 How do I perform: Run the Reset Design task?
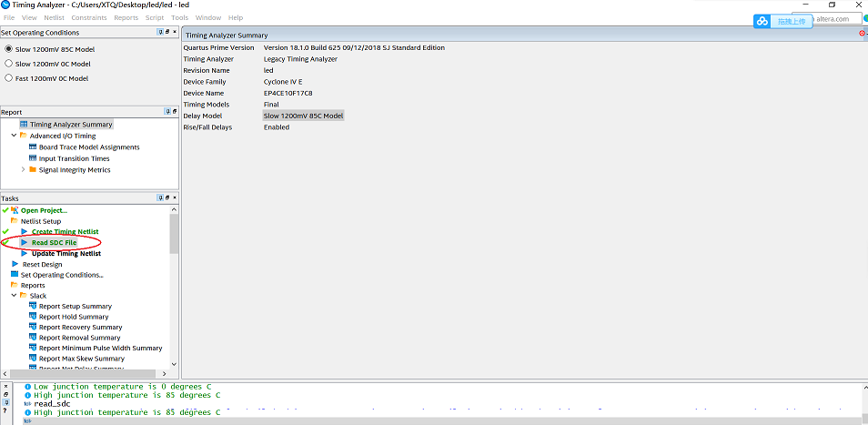click(x=42, y=264)
